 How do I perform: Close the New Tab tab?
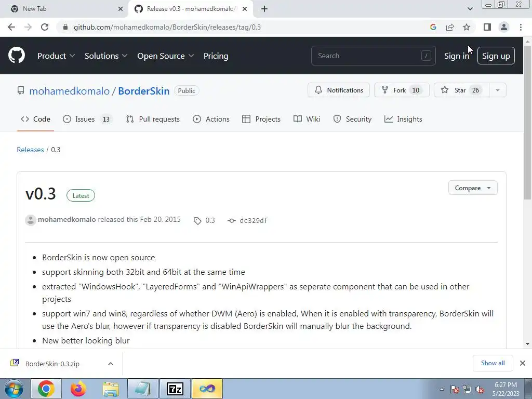click(x=121, y=9)
